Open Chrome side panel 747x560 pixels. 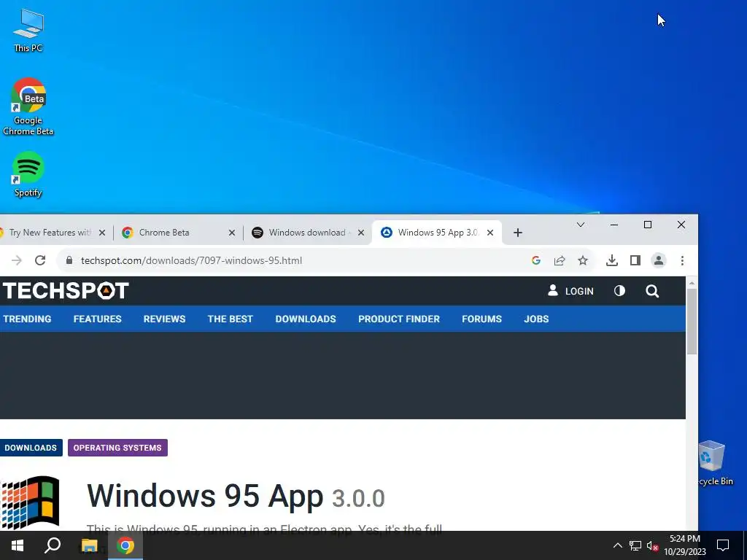tap(635, 260)
